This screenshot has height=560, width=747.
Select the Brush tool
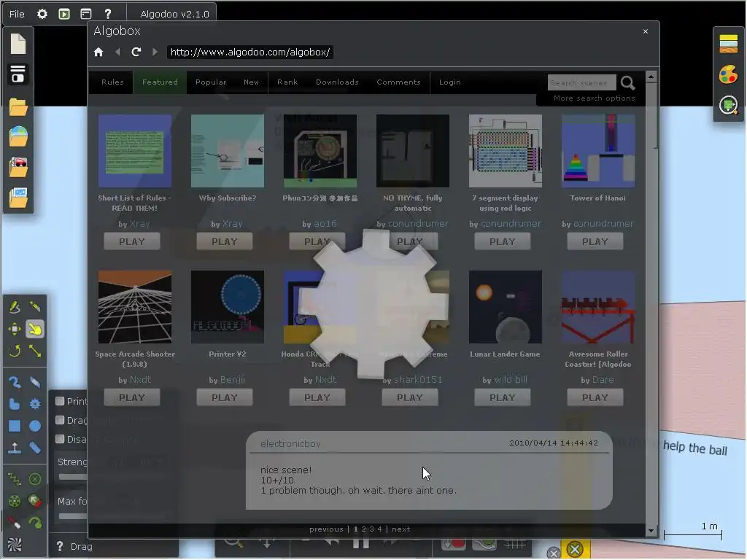(x=15, y=382)
